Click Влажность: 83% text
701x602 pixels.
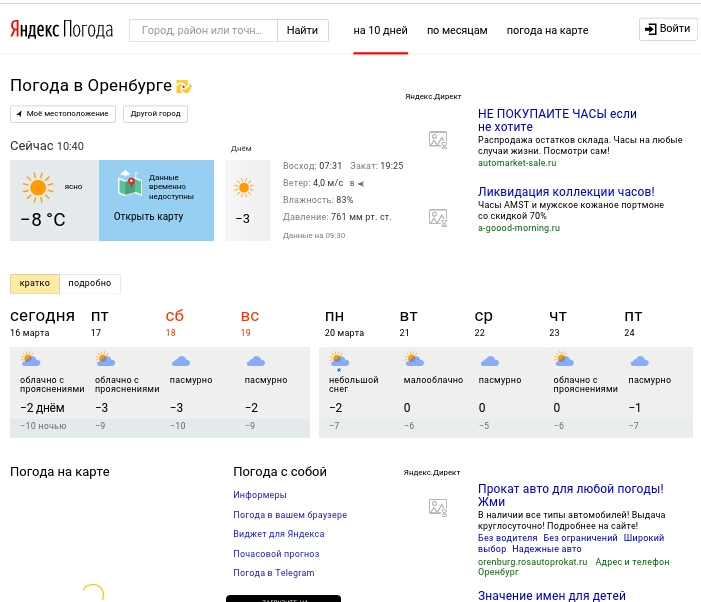click(x=318, y=200)
